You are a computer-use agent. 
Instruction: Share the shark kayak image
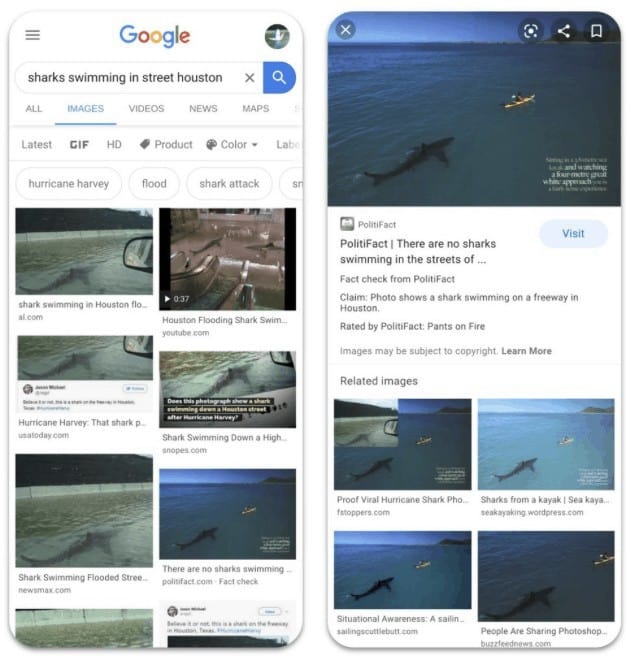click(564, 31)
